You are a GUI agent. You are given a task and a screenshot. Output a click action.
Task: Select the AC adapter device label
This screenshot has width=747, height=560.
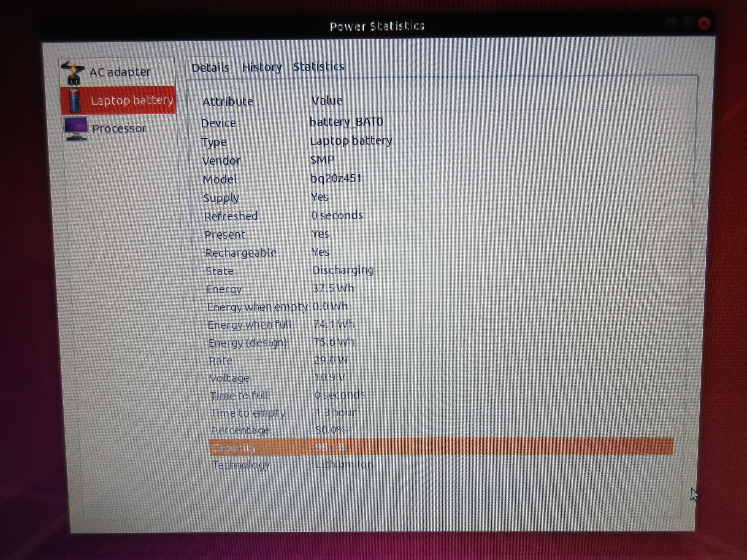[x=120, y=72]
